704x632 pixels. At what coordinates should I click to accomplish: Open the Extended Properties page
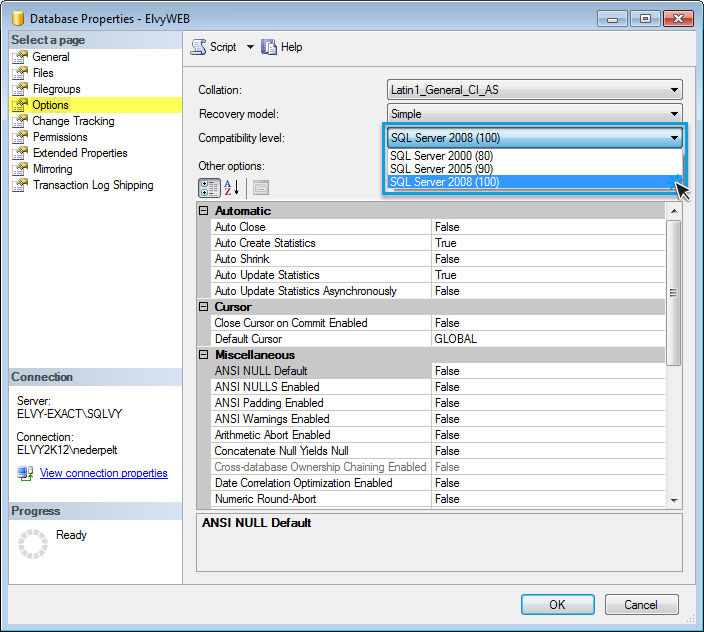click(80, 153)
